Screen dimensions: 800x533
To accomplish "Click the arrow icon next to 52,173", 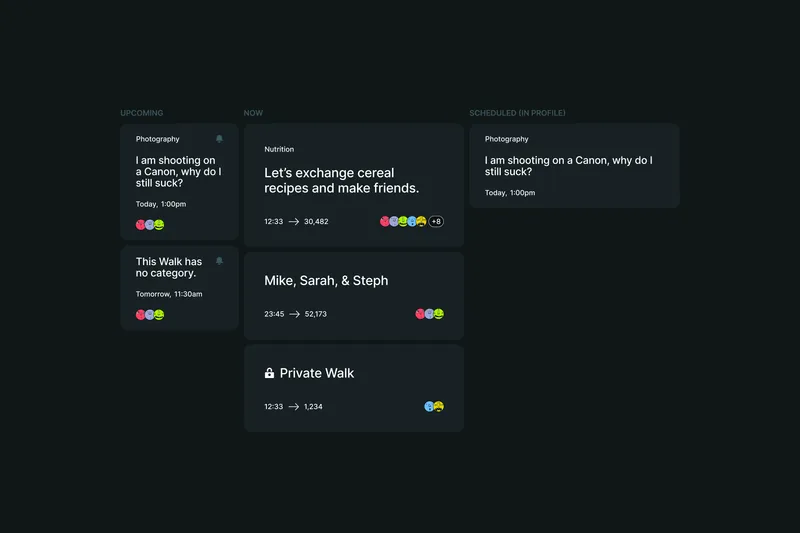I will click(x=294, y=314).
